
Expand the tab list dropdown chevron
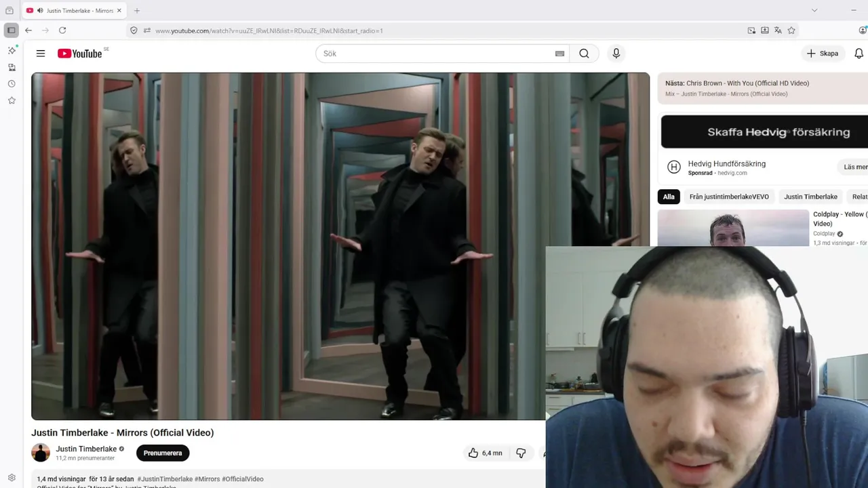coord(814,10)
